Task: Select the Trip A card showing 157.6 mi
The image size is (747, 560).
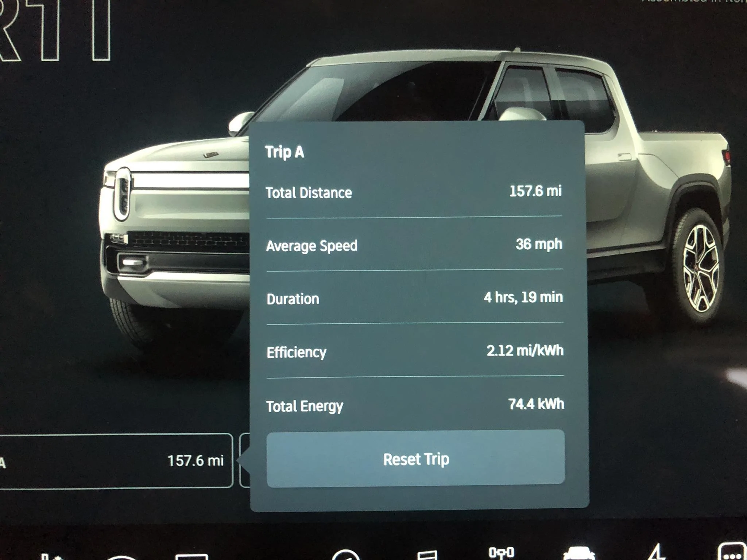Action: click(x=116, y=461)
